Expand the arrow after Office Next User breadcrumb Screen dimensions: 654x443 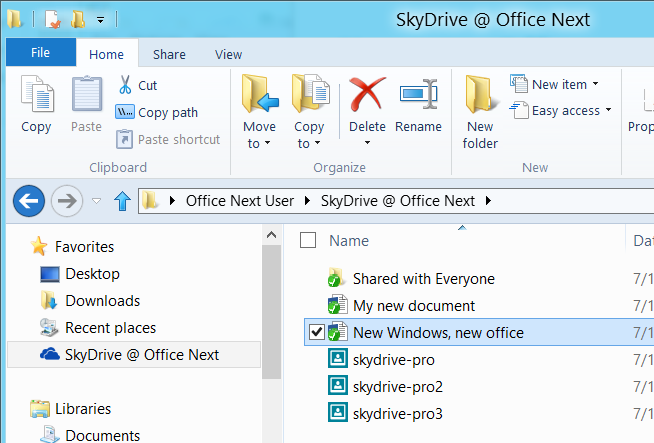[307, 201]
